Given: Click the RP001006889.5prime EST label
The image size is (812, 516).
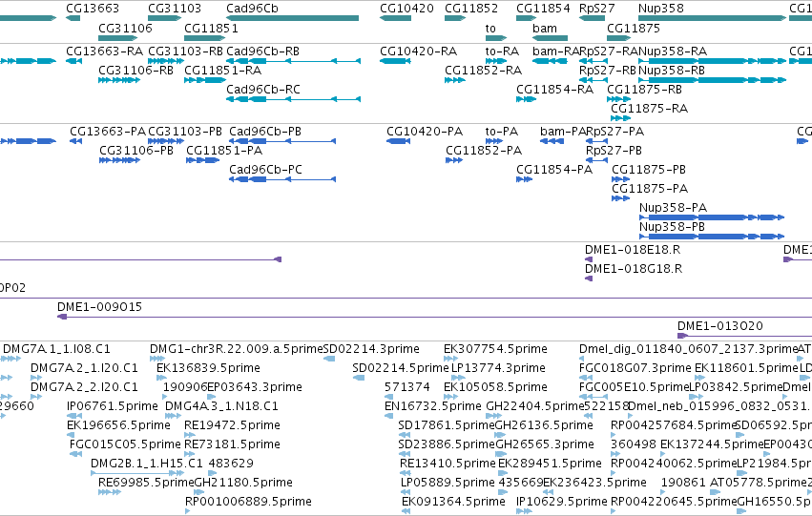Looking at the screenshot, I should coord(249,502).
